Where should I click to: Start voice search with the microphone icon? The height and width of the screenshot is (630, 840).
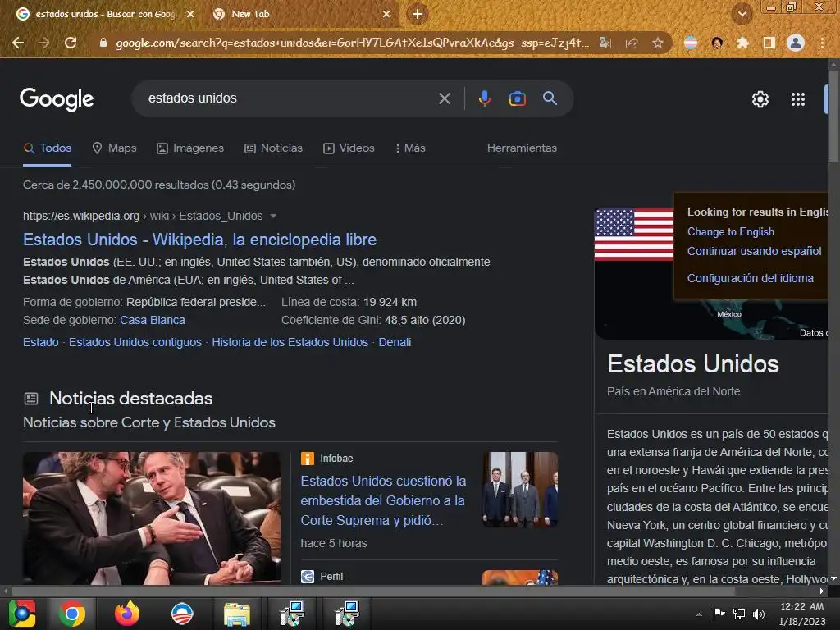(x=484, y=98)
